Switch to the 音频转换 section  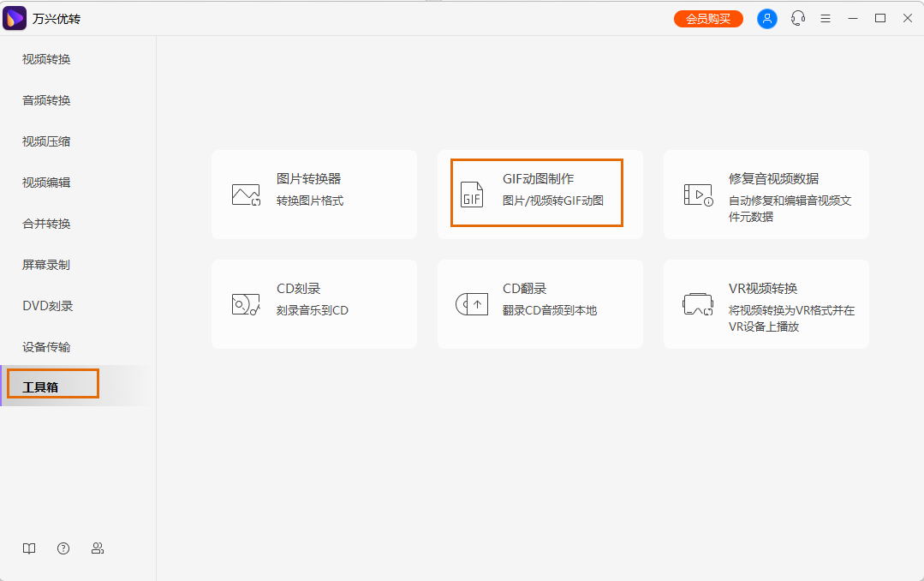coord(47,99)
